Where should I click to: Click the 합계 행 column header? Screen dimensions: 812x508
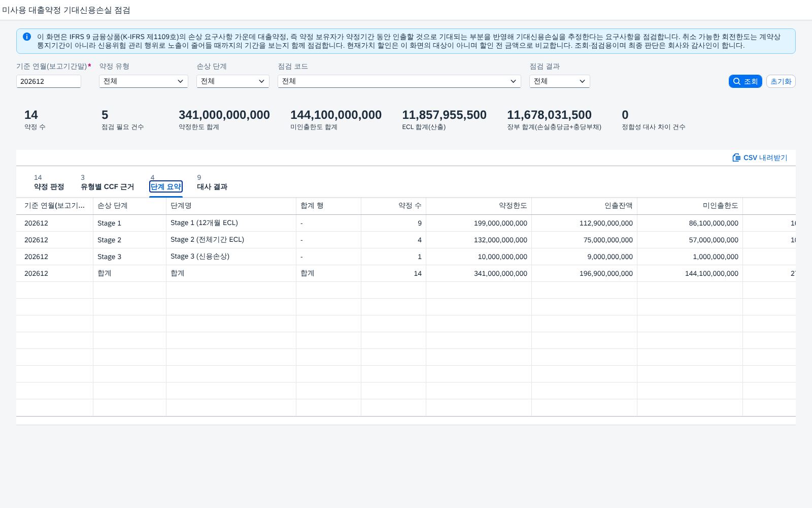click(328, 206)
